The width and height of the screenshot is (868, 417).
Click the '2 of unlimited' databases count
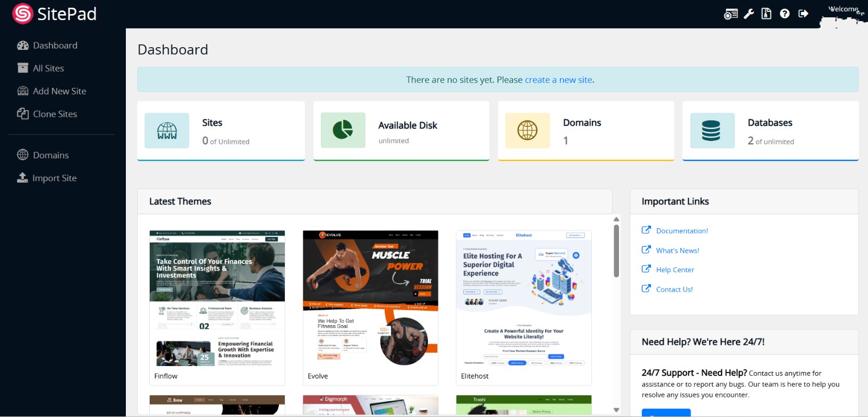tap(771, 141)
